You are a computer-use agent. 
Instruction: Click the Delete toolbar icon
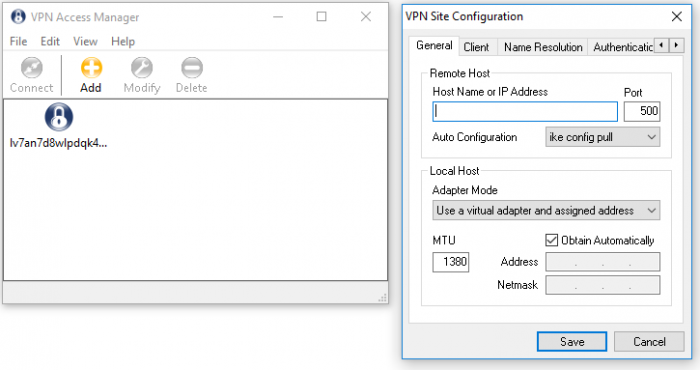coord(192,68)
